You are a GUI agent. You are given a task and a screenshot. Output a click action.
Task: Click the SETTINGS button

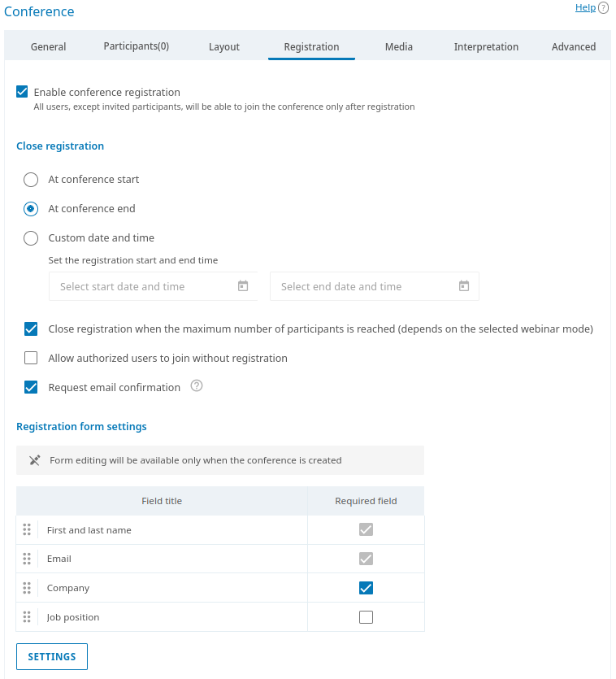(x=51, y=656)
